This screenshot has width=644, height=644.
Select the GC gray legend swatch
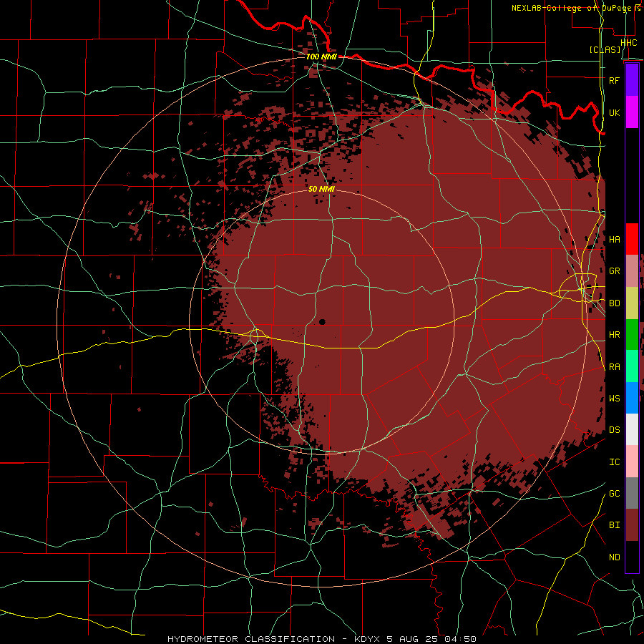click(x=632, y=493)
